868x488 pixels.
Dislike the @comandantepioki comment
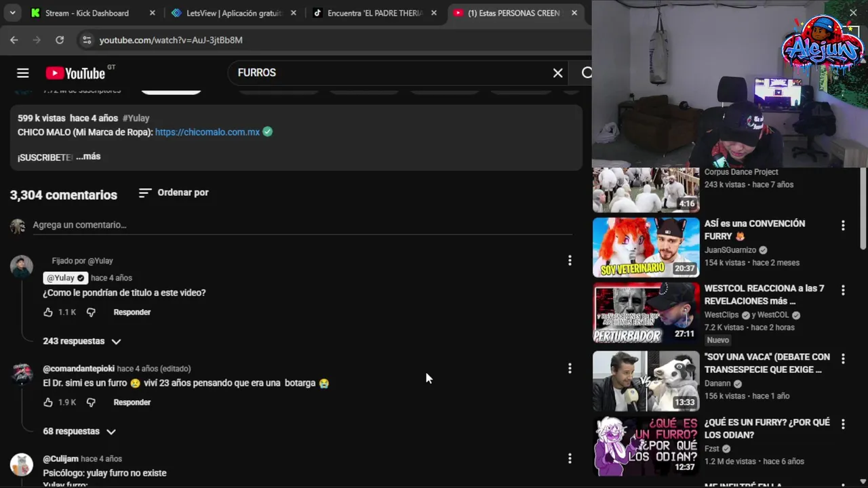(91, 403)
